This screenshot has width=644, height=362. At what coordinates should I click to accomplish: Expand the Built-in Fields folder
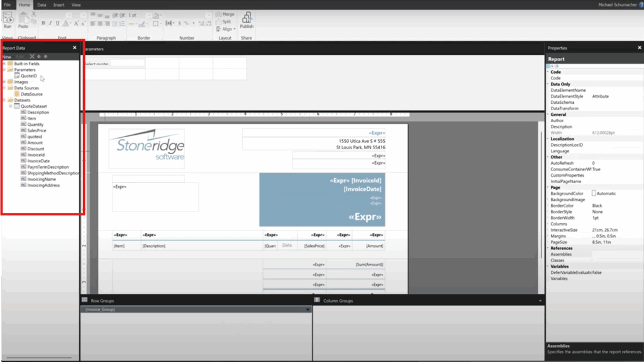pyautogui.click(x=4, y=64)
